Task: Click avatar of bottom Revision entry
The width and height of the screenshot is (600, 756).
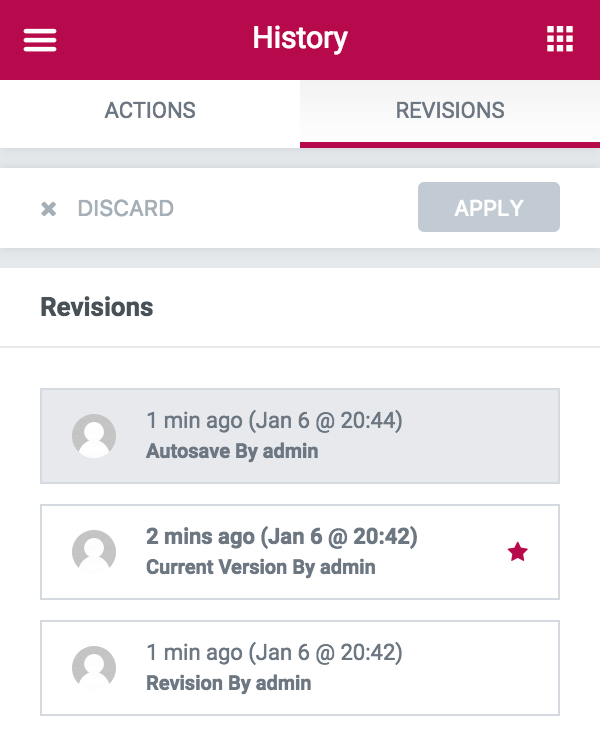Action: pyautogui.click(x=94, y=668)
